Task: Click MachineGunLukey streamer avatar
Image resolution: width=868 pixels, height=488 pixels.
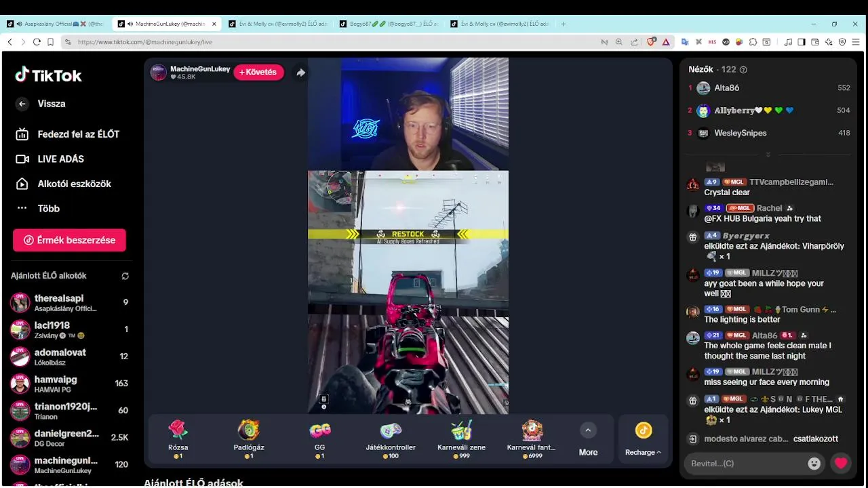Action: click(158, 73)
